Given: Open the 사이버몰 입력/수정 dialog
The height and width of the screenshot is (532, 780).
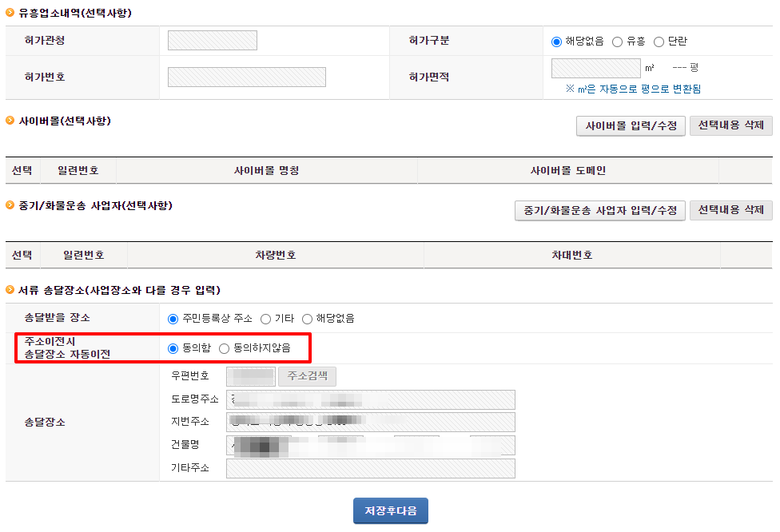Looking at the screenshot, I should click(630, 125).
